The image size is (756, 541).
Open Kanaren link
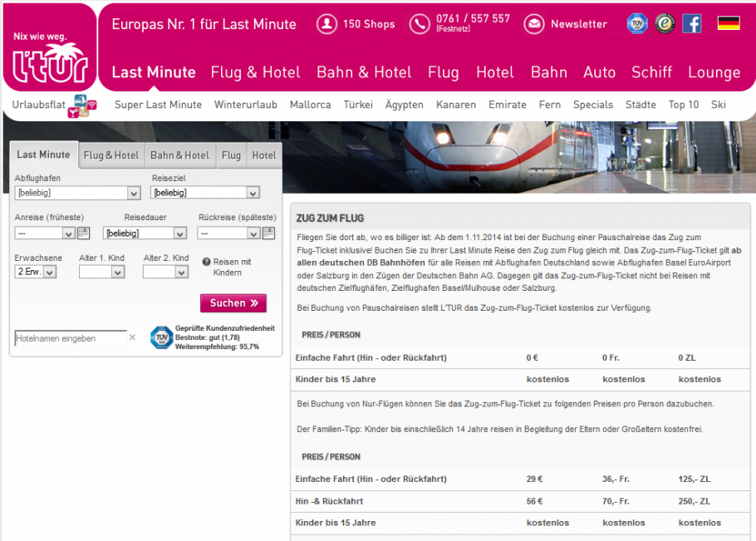click(456, 105)
